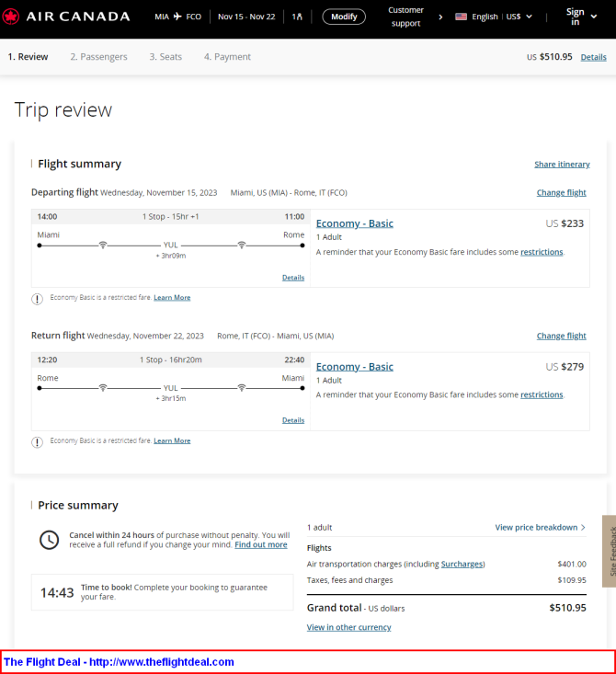Viewport: 616px width, 674px height.
Task: Change flight for the departing flight
Action: tap(561, 192)
